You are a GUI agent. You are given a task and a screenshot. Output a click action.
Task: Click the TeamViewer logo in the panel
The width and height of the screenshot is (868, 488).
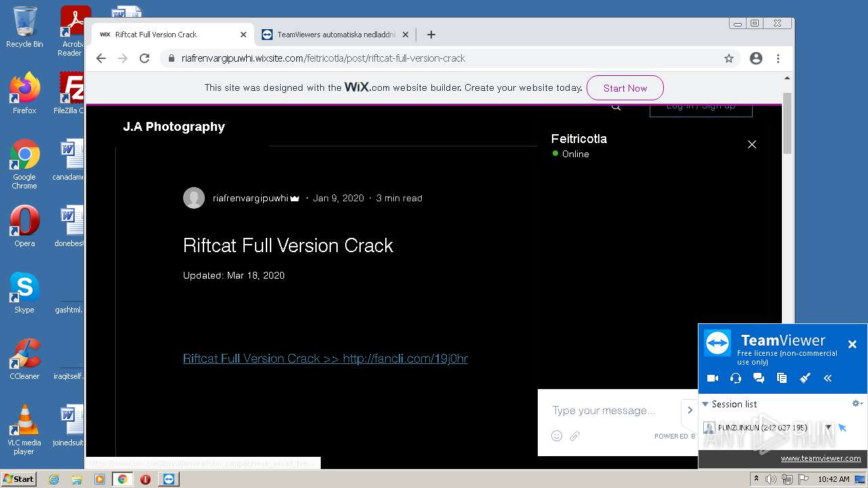point(717,343)
